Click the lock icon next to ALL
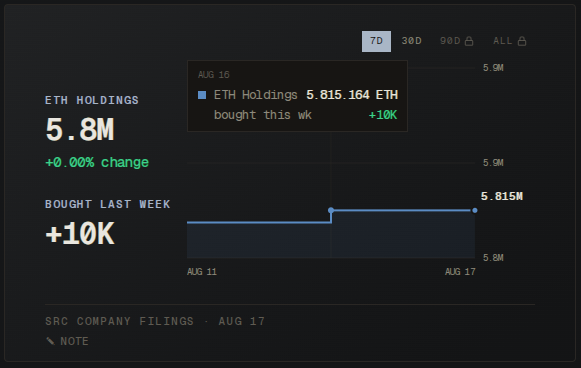Viewport: 581px width, 368px height. [x=522, y=41]
